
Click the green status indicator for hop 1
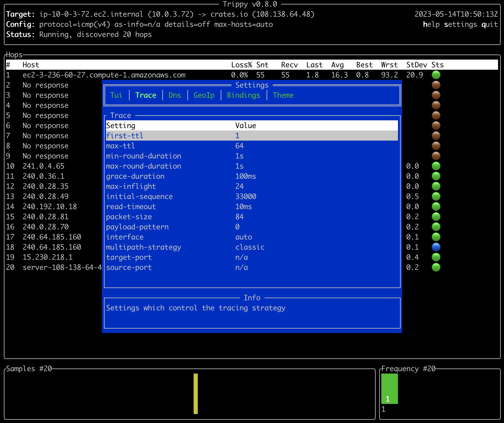tap(436, 75)
